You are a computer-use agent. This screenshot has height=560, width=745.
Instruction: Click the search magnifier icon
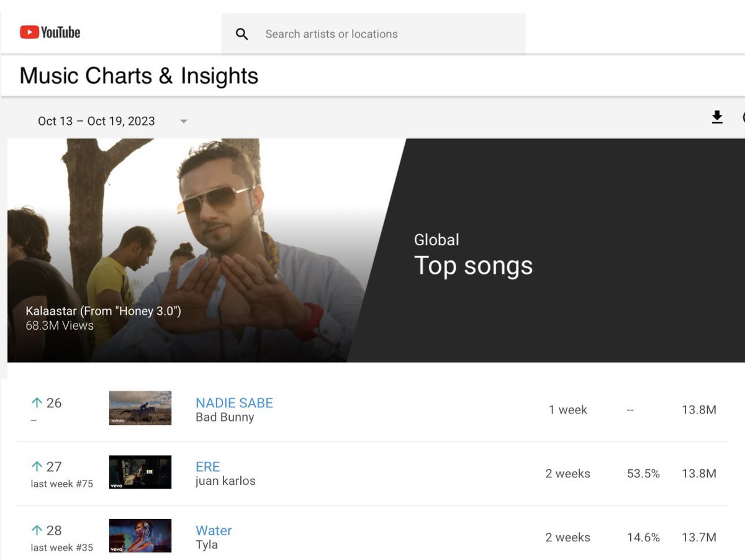(242, 34)
